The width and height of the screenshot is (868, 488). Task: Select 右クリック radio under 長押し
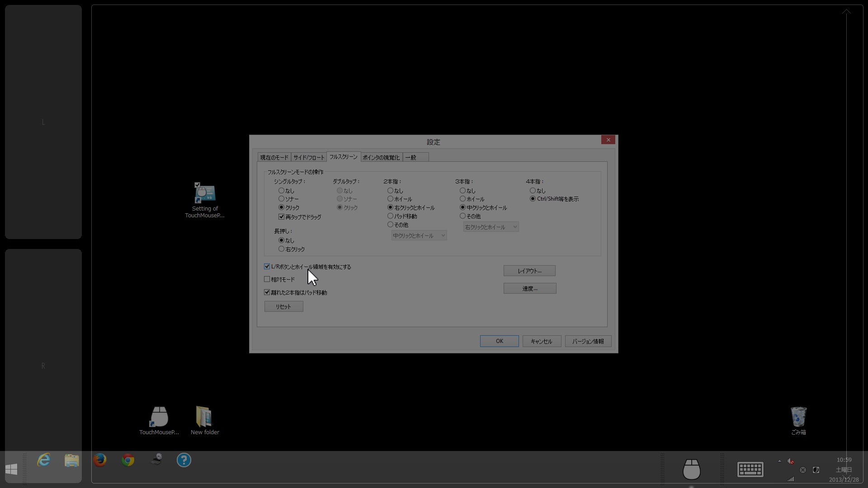click(x=282, y=249)
